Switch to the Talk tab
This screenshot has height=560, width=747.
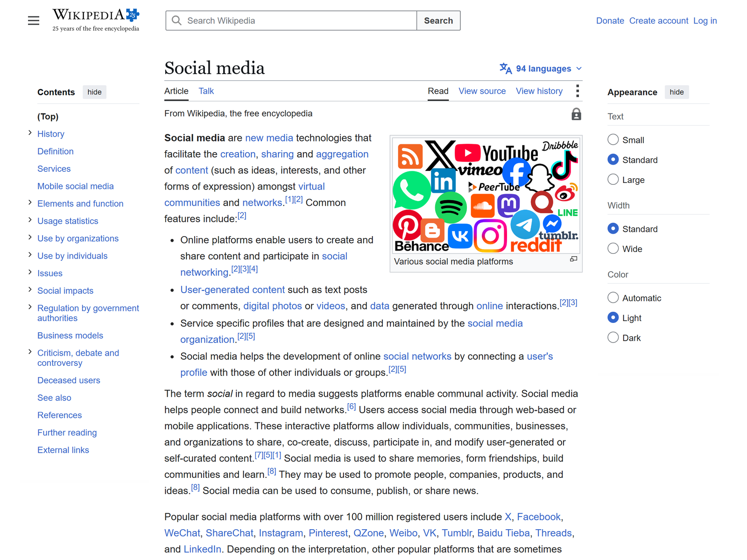tap(206, 91)
